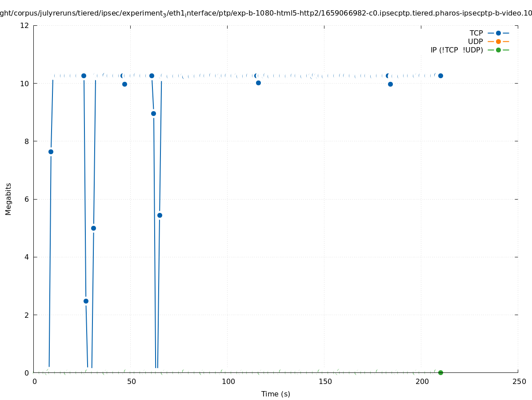This screenshot has width=532, height=400.
Task: Click the green IP data point at zero Megabits
Action: pyautogui.click(x=440, y=372)
